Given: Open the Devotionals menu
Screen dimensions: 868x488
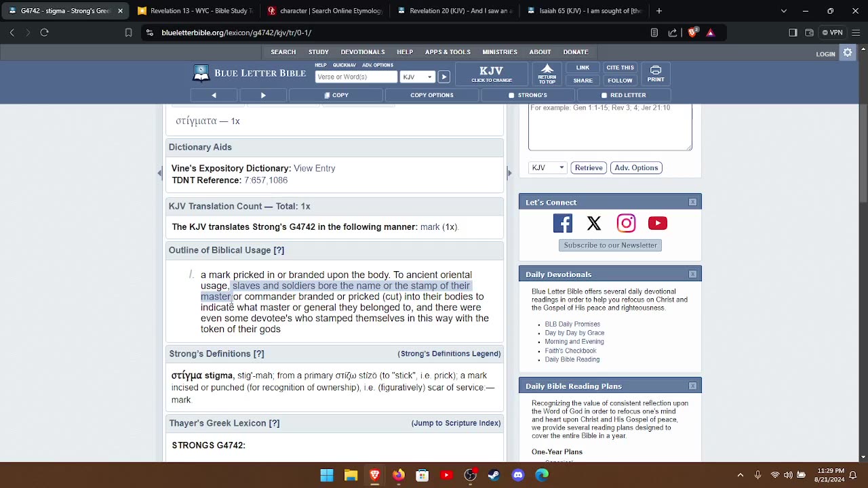Looking at the screenshot, I should pyautogui.click(x=363, y=52).
